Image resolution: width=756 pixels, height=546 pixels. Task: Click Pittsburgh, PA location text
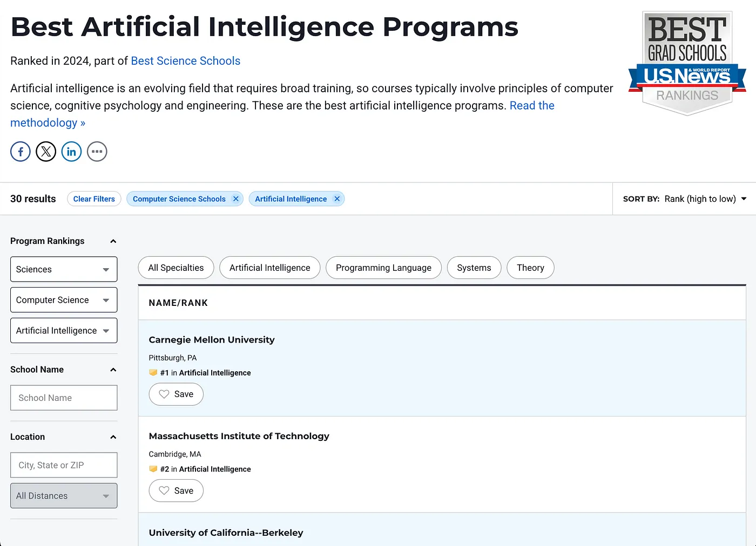[x=173, y=358]
